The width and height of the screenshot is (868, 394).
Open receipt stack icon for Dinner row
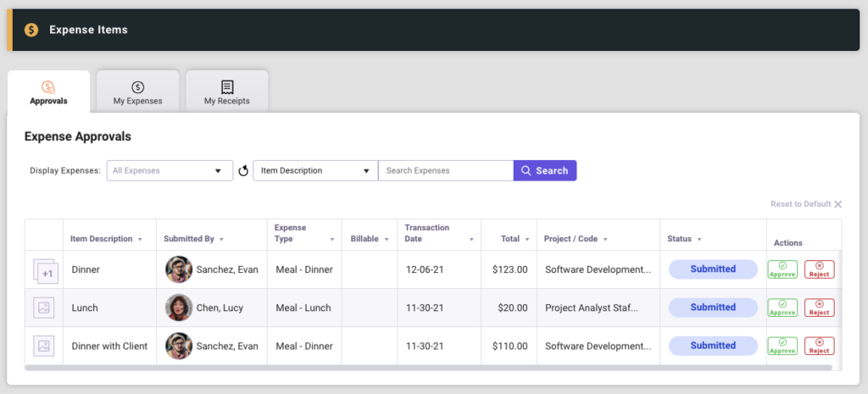coord(44,270)
